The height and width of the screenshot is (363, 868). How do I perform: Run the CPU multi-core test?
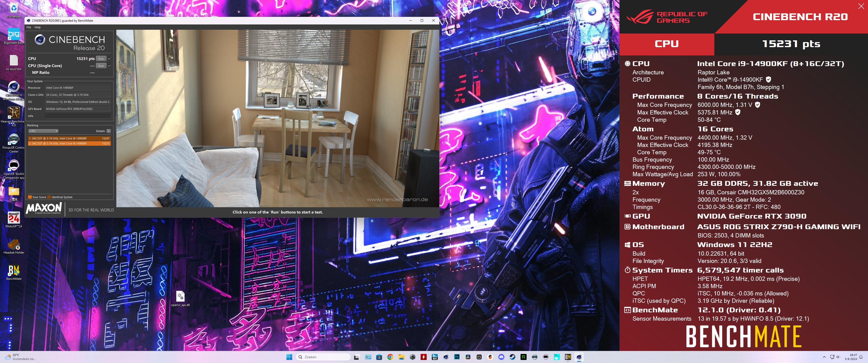(x=101, y=58)
